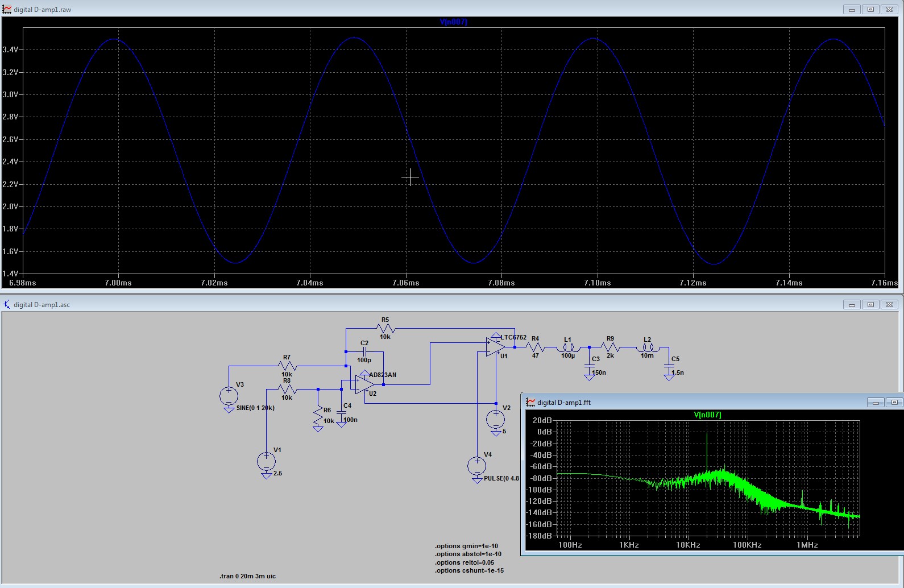Select voltage source V1 symbol
The width and height of the screenshot is (904, 588).
pos(266,461)
